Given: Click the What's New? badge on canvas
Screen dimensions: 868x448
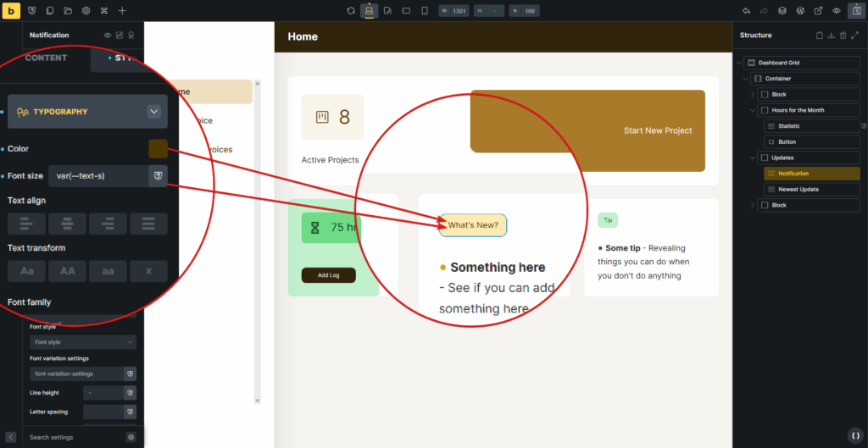Looking at the screenshot, I should coord(473,225).
